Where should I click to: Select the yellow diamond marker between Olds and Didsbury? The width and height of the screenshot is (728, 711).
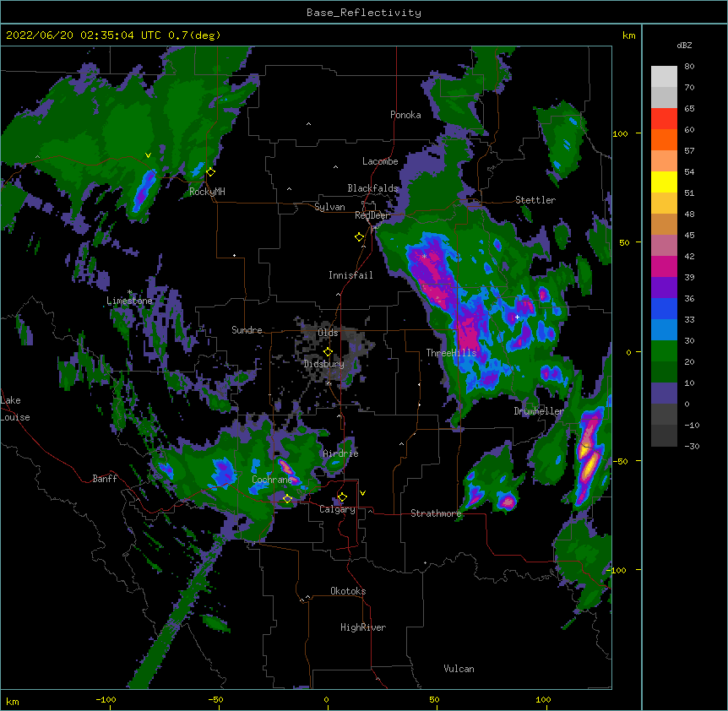328,351
